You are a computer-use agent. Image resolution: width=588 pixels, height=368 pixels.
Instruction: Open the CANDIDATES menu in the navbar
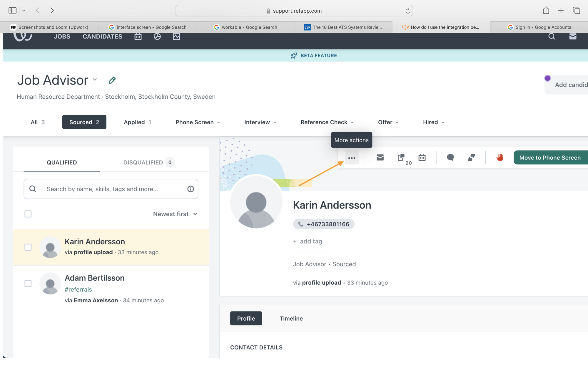click(102, 36)
